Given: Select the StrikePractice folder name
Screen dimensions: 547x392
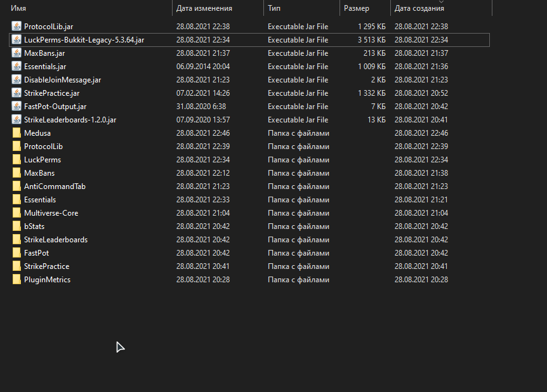Looking at the screenshot, I should pyautogui.click(x=46, y=266).
